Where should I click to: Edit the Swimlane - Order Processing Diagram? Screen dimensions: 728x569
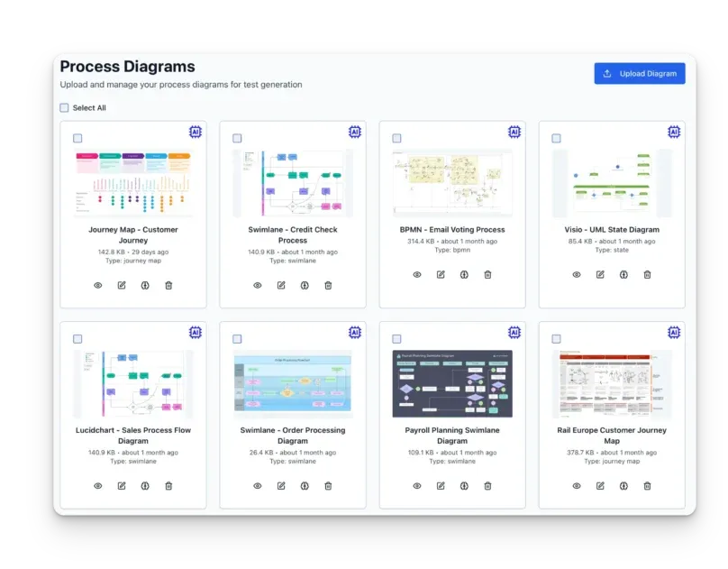[281, 486]
